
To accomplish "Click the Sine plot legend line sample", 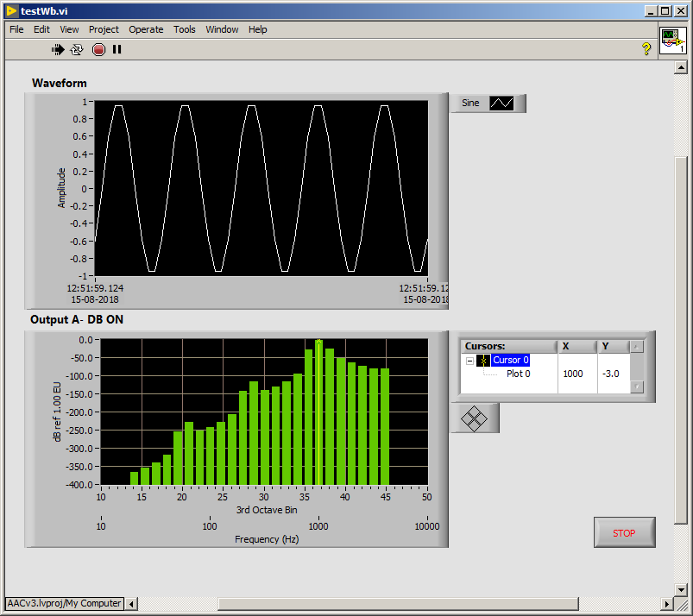I will 501,104.
